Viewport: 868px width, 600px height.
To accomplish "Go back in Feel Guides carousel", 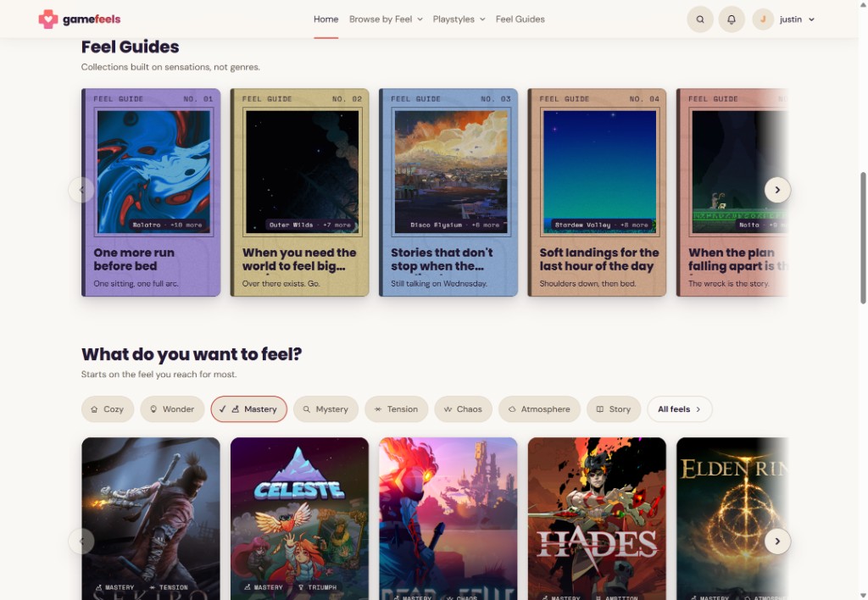I will (x=81, y=190).
